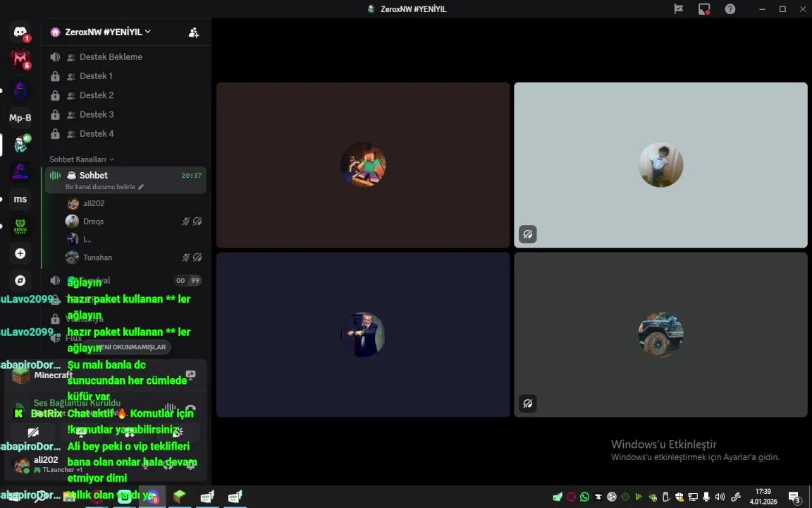The height and width of the screenshot is (508, 812).
Task: Select user Tunahan in Sohbet channel
Action: pyautogui.click(x=135, y=258)
